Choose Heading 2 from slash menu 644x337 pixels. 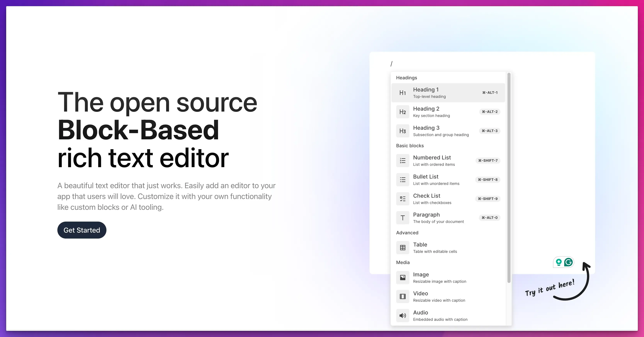[448, 112]
